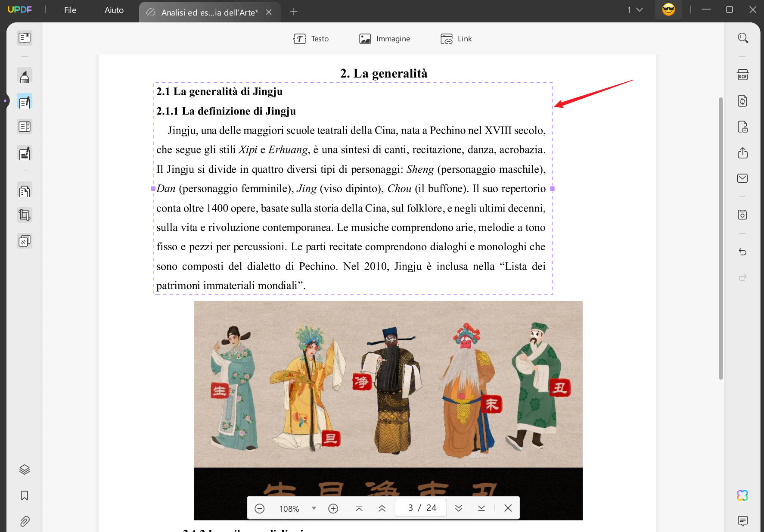Open the comments panel icon
This screenshot has width=764, height=532.
coord(742,521)
